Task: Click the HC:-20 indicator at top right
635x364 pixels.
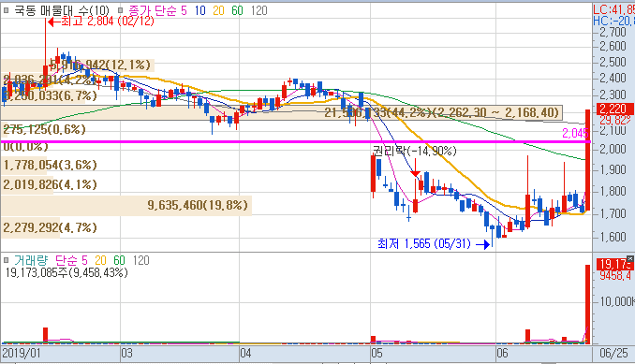Action: click(614, 21)
